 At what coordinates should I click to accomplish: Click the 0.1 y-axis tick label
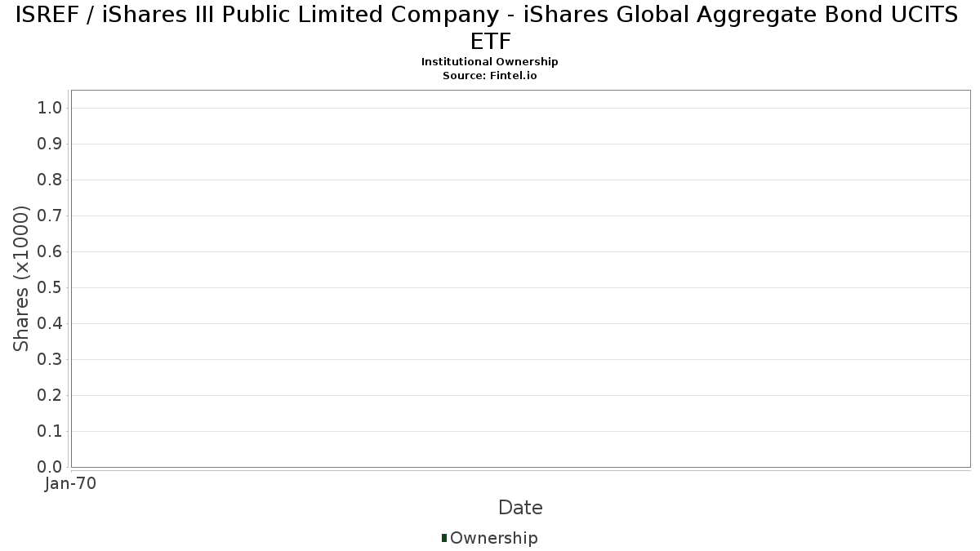pos(51,432)
